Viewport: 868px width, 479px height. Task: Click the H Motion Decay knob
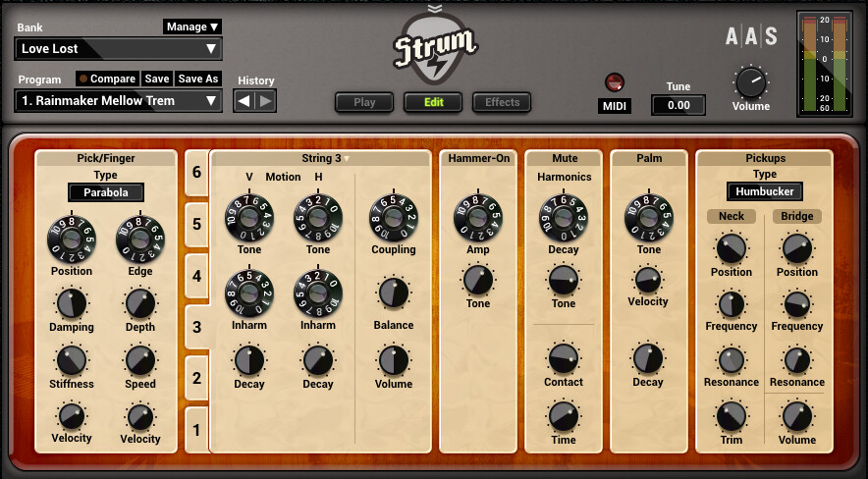pyautogui.click(x=318, y=360)
